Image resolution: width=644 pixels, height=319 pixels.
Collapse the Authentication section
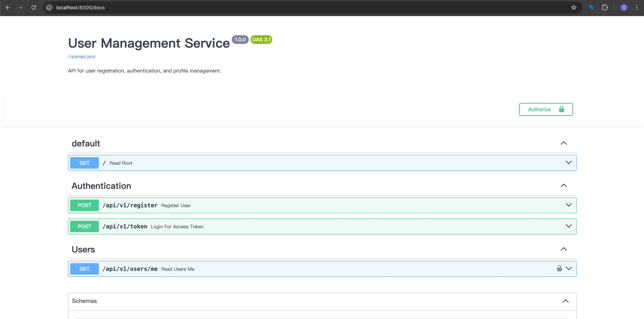point(563,186)
